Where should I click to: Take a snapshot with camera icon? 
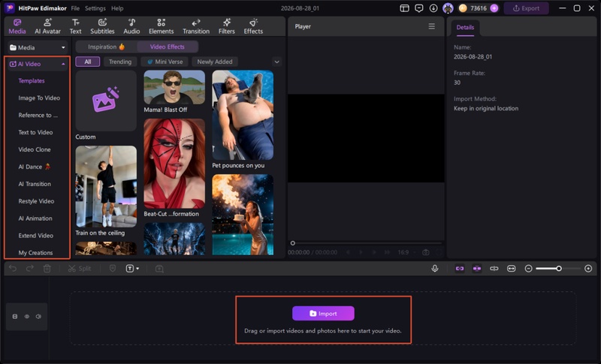(x=425, y=252)
